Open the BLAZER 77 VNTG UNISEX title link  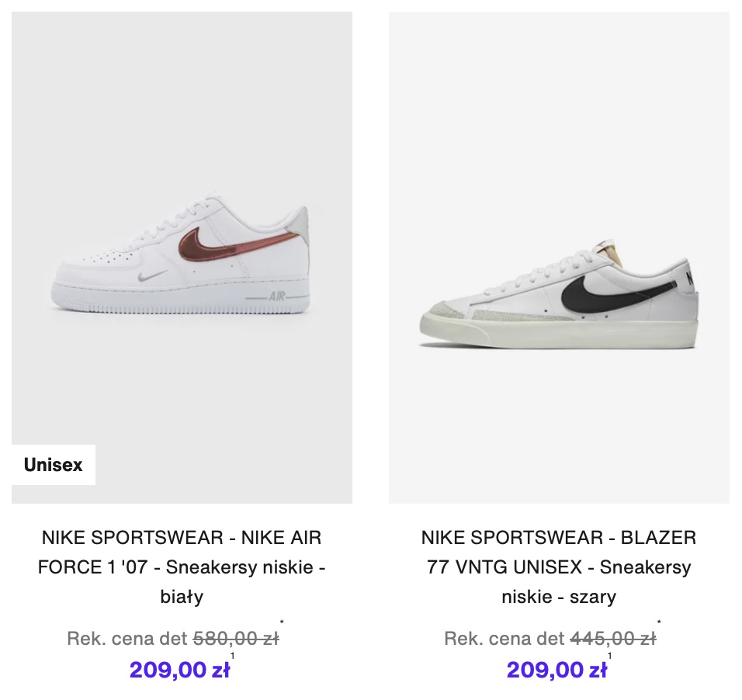point(559,567)
